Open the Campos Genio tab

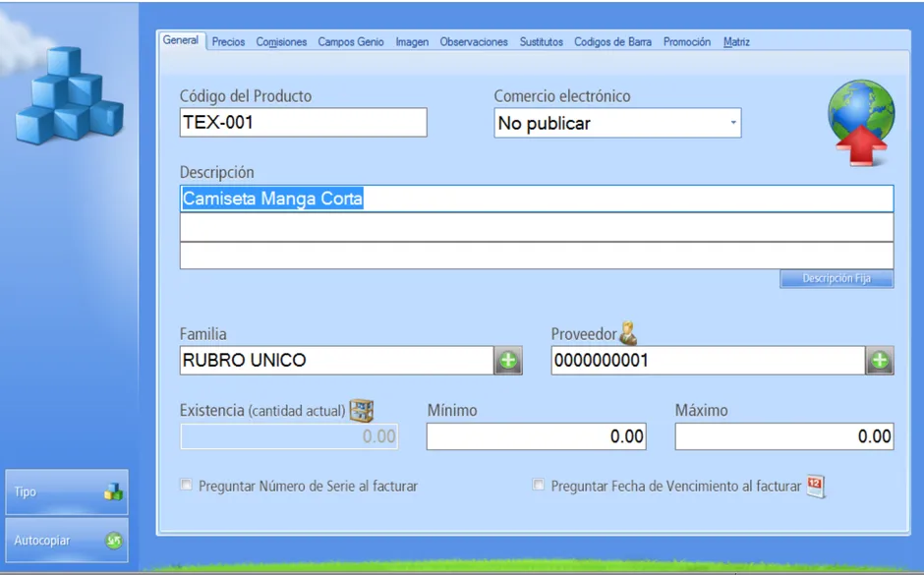351,42
